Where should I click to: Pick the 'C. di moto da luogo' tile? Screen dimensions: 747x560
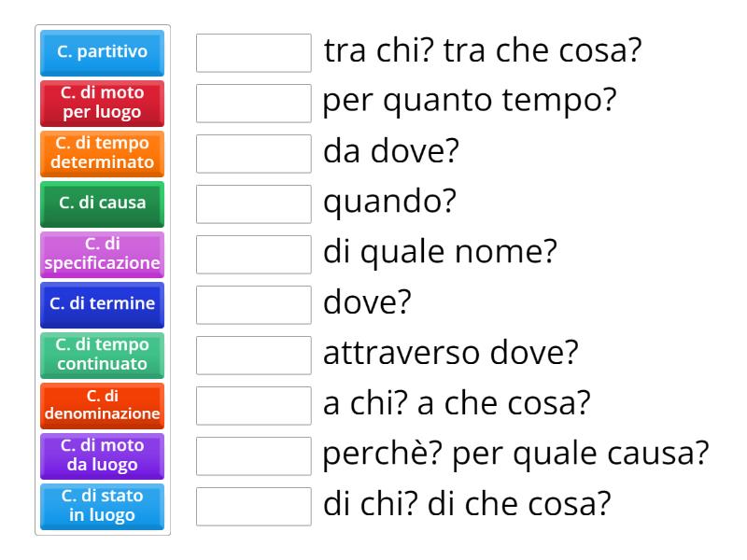click(x=102, y=456)
